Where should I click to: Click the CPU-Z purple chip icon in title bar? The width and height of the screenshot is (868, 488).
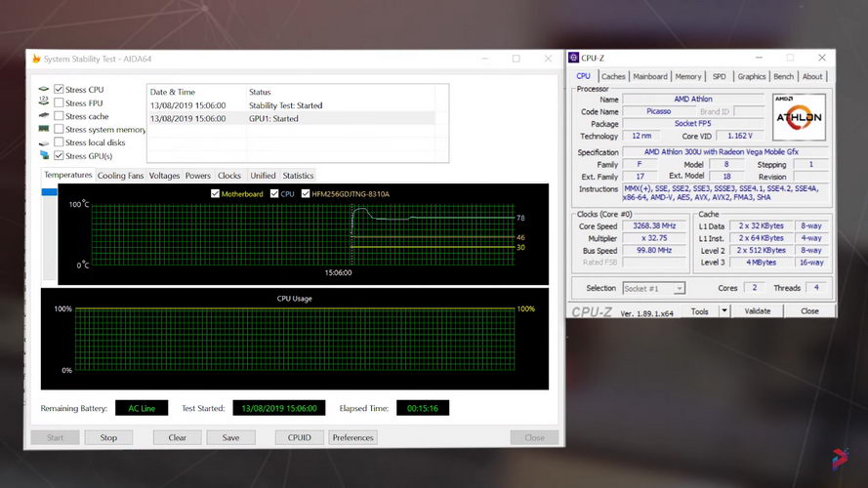click(573, 58)
